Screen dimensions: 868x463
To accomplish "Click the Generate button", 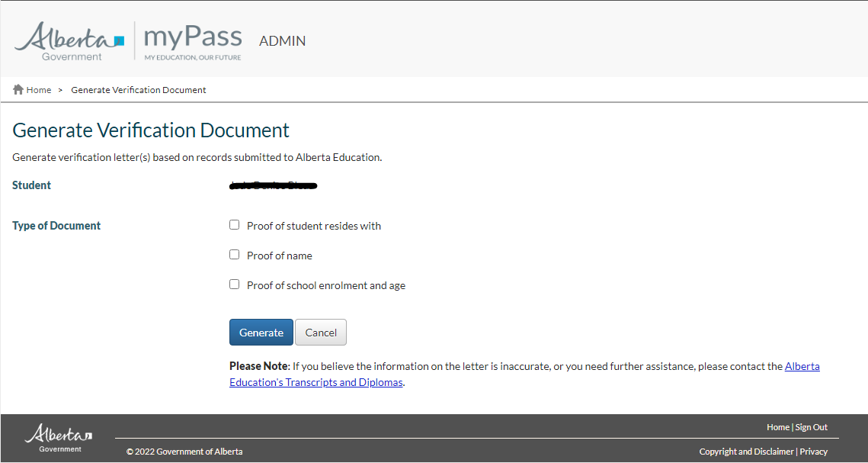I will 261,332.
